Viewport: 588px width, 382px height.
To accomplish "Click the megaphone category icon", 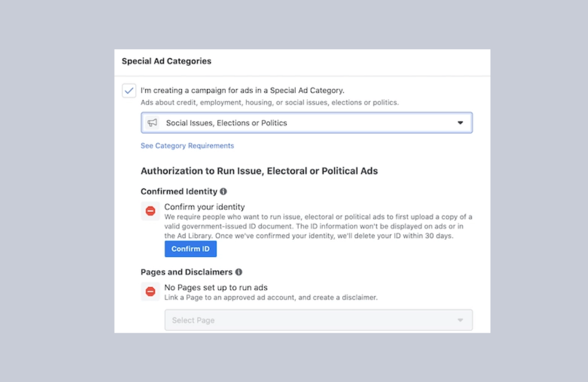I will 153,122.
